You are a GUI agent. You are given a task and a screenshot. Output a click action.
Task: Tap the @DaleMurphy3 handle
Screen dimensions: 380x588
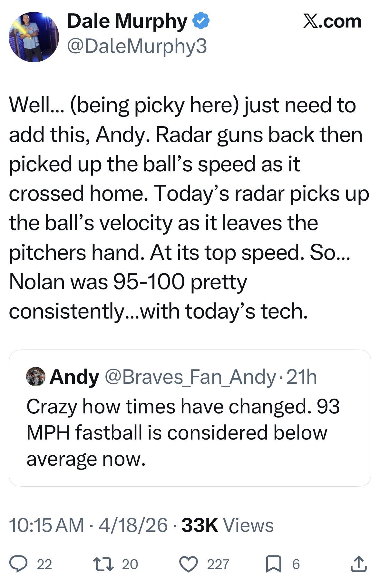(137, 46)
